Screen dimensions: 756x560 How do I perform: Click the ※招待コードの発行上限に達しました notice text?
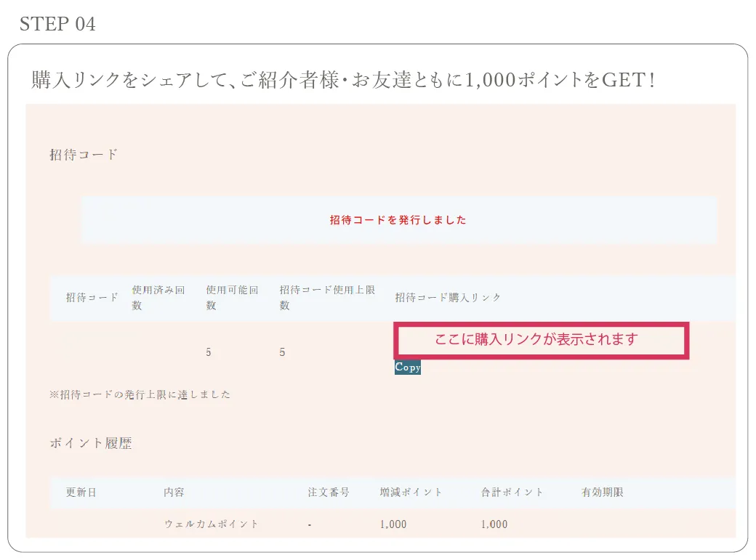coord(140,394)
